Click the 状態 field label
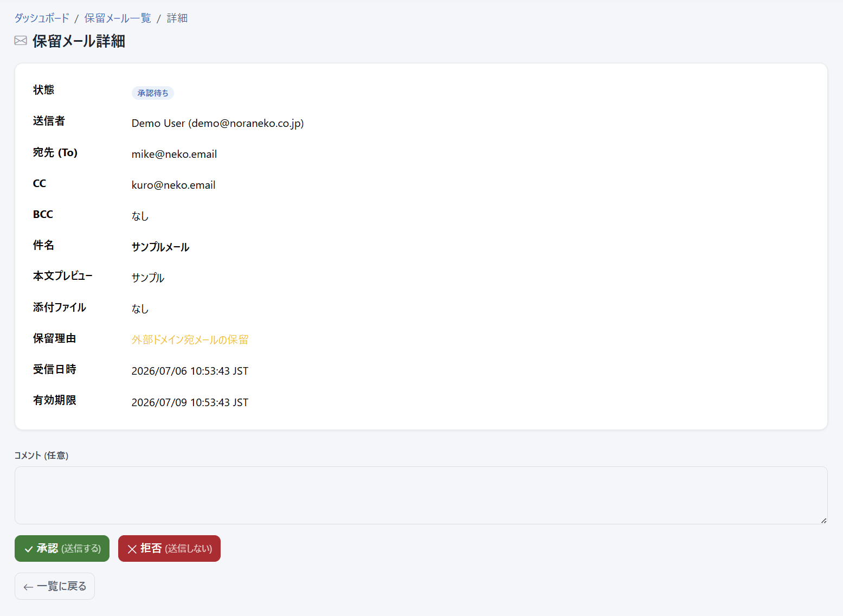Image resolution: width=843 pixels, height=616 pixels. (43, 90)
